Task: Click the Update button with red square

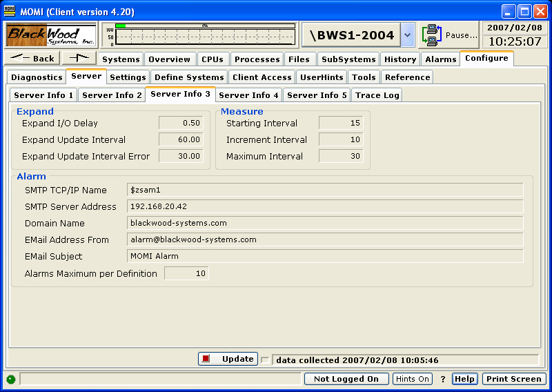Action: [228, 359]
